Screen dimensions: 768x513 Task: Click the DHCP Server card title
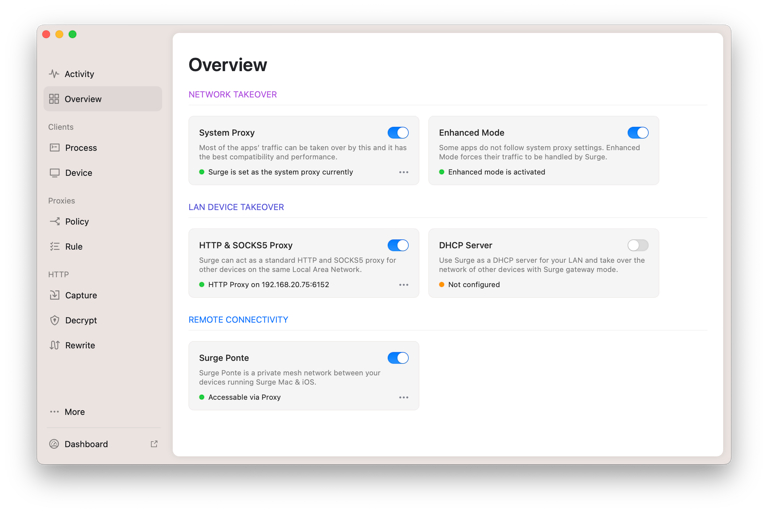[x=465, y=245]
